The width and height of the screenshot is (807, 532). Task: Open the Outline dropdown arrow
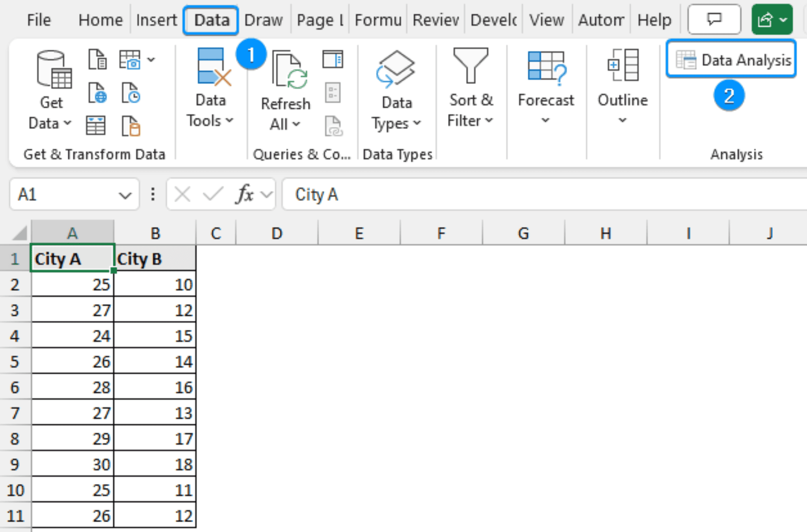pos(623,120)
